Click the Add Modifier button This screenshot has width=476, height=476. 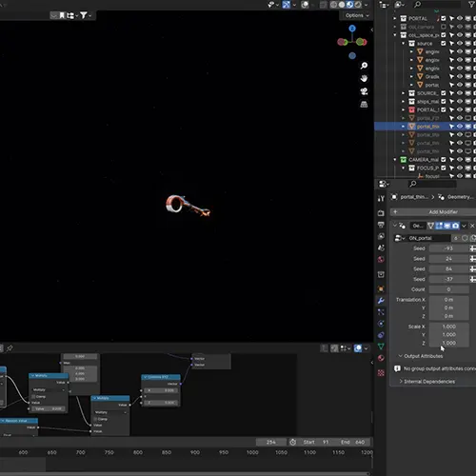433,211
